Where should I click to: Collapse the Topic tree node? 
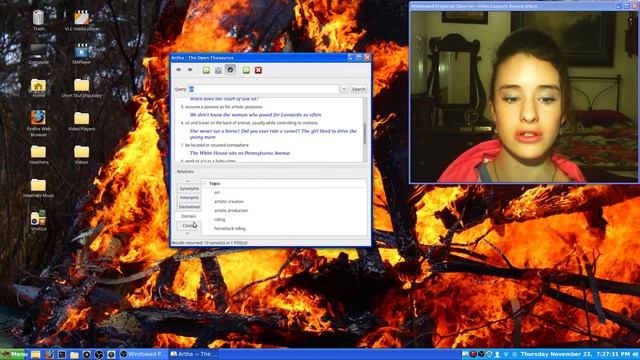tap(204, 184)
